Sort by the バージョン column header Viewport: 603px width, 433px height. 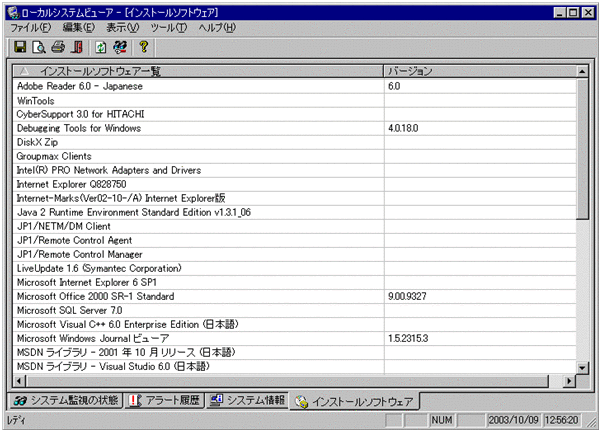coord(480,71)
